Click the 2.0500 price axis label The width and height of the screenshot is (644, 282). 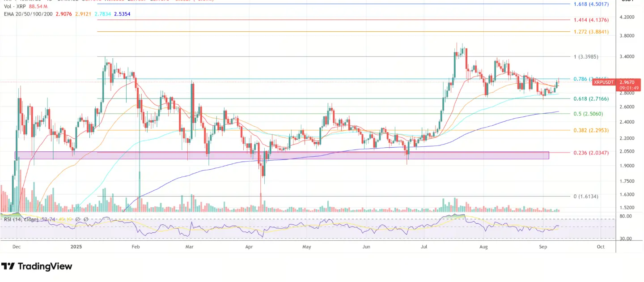627,151
